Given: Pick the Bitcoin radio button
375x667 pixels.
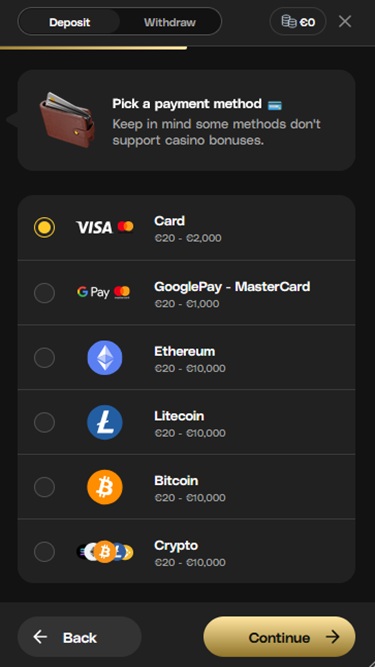Looking at the screenshot, I should [x=44, y=487].
